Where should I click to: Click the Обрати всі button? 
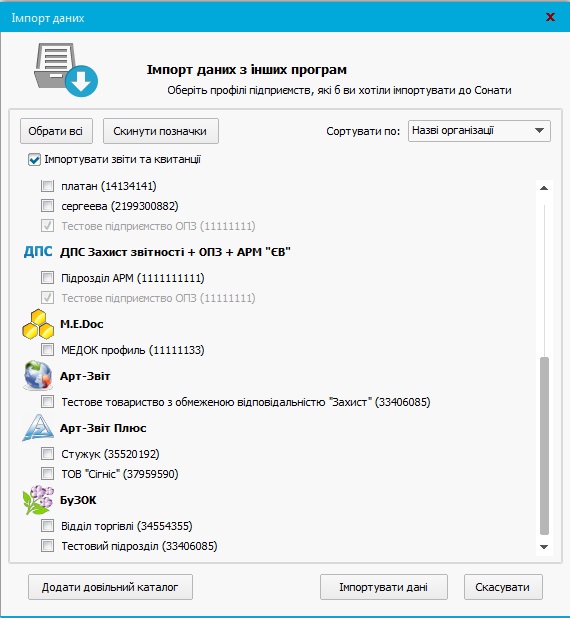click(x=56, y=131)
